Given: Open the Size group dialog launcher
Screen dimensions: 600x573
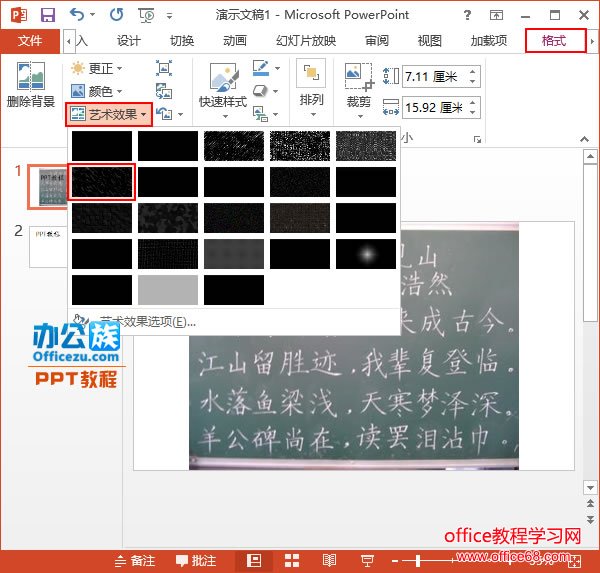Looking at the screenshot, I should click(477, 139).
